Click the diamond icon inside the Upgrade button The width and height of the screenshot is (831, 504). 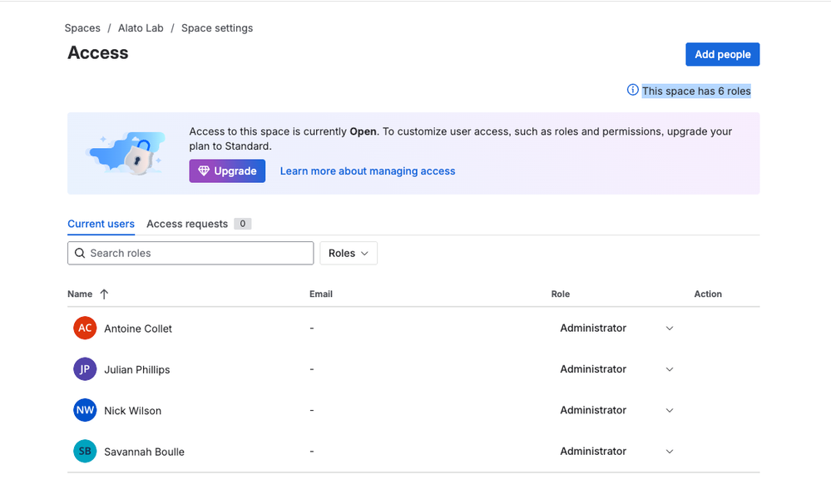click(204, 170)
